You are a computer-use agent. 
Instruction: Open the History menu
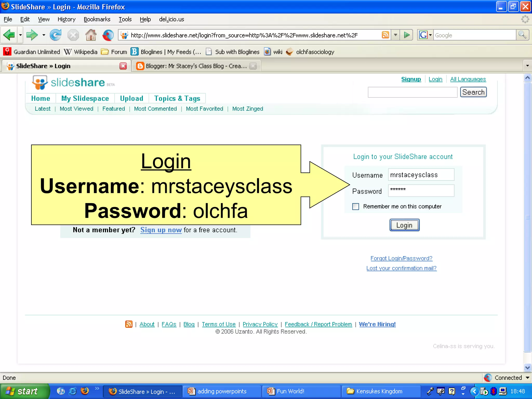pos(66,19)
